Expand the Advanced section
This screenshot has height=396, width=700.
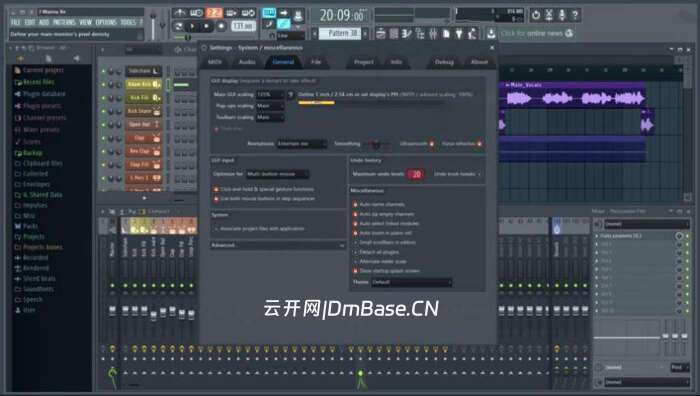pos(278,245)
